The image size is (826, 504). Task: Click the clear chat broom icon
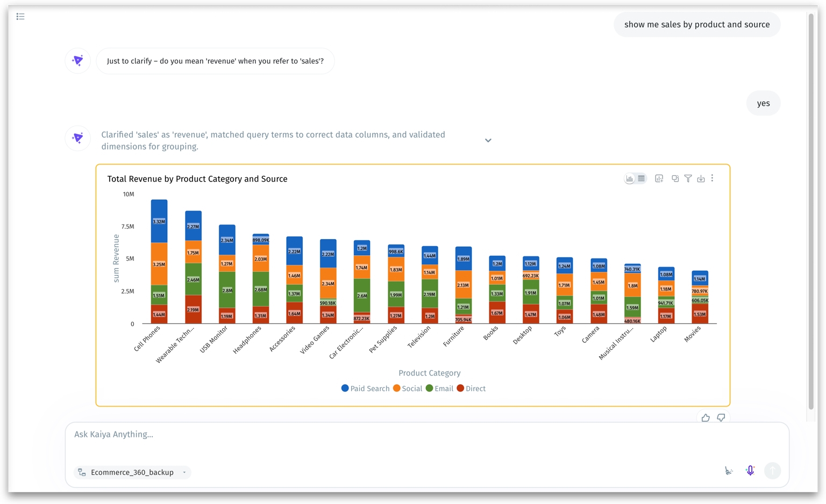729,471
